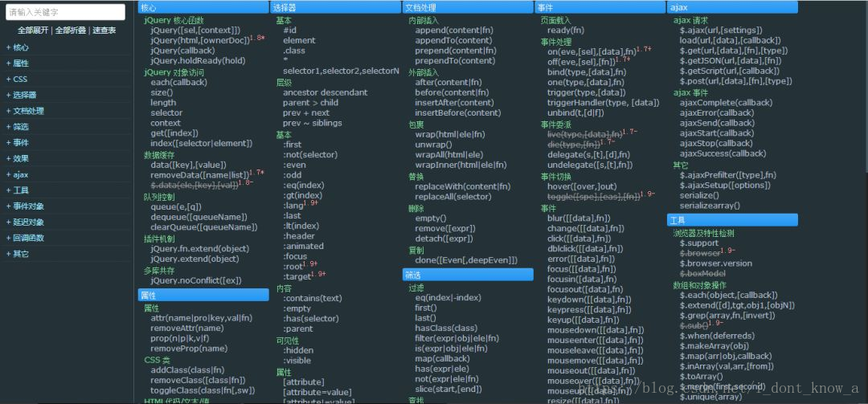Click the 选择器 blue section header
The height and width of the screenshot is (404, 868).
(335, 7)
